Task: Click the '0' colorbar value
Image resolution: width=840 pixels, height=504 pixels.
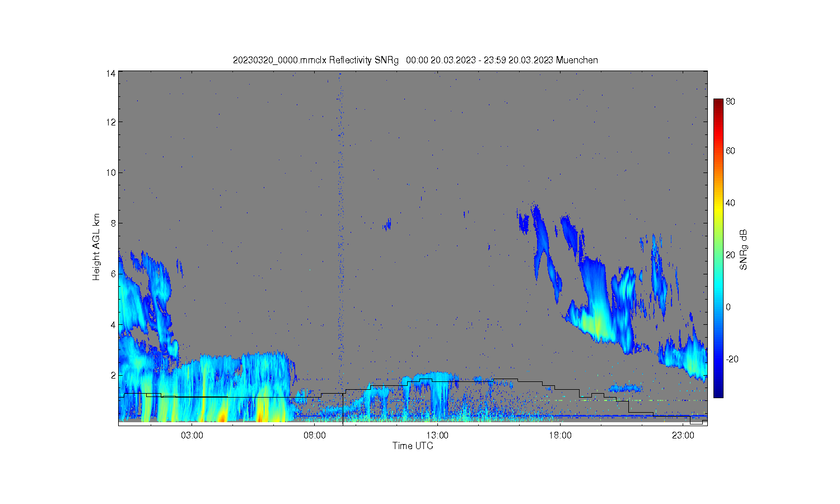Action: tap(728, 307)
